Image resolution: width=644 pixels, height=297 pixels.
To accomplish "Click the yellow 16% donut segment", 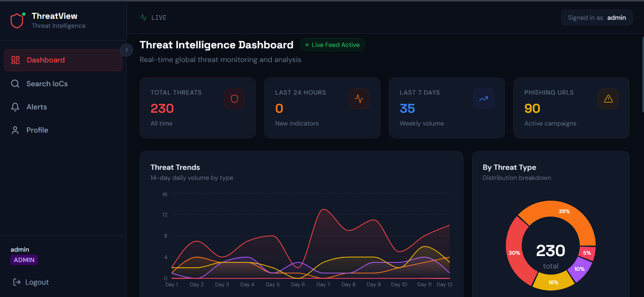I will [553, 282].
